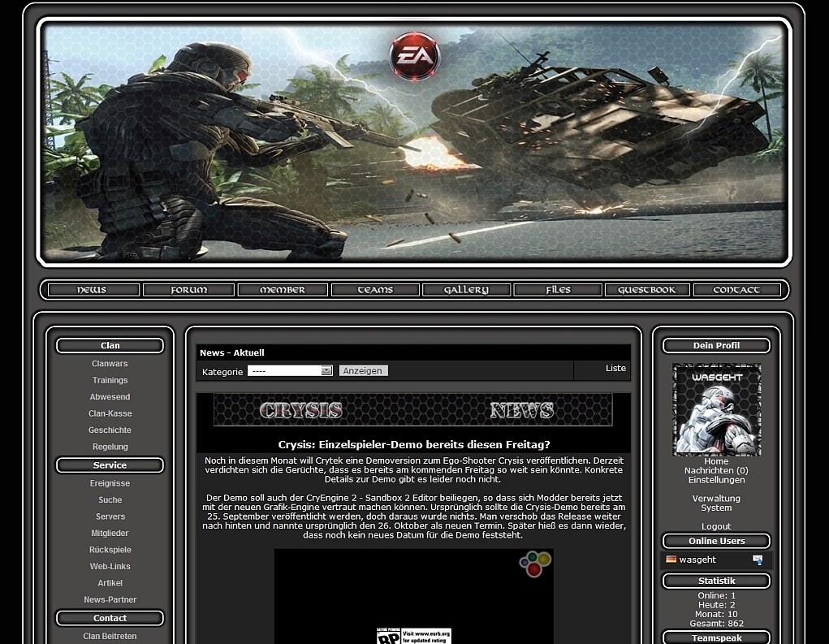Click the 'News - Aktuell' heading text

click(x=232, y=352)
